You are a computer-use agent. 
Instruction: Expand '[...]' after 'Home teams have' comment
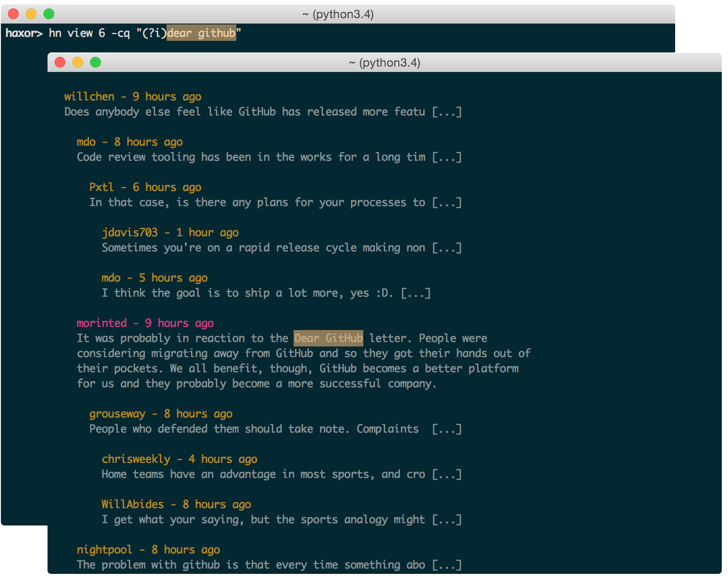tap(447, 474)
